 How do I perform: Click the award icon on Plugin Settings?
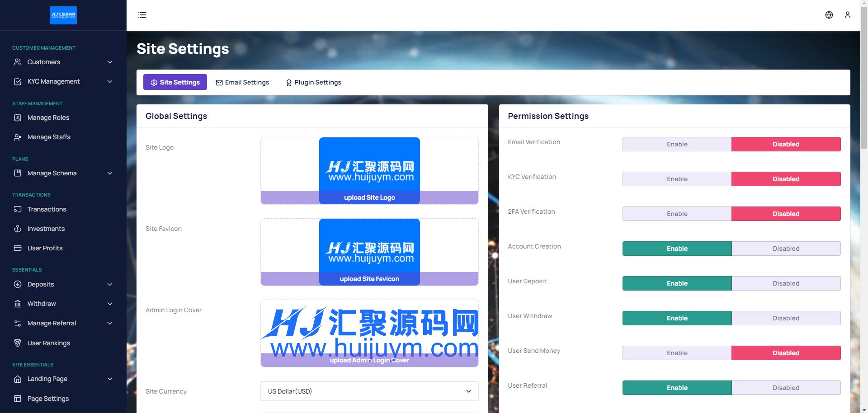click(289, 82)
